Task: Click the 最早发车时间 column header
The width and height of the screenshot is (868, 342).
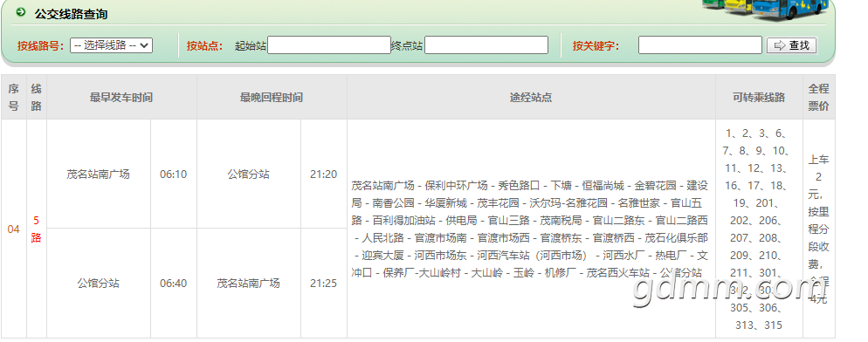Action: coord(121,98)
